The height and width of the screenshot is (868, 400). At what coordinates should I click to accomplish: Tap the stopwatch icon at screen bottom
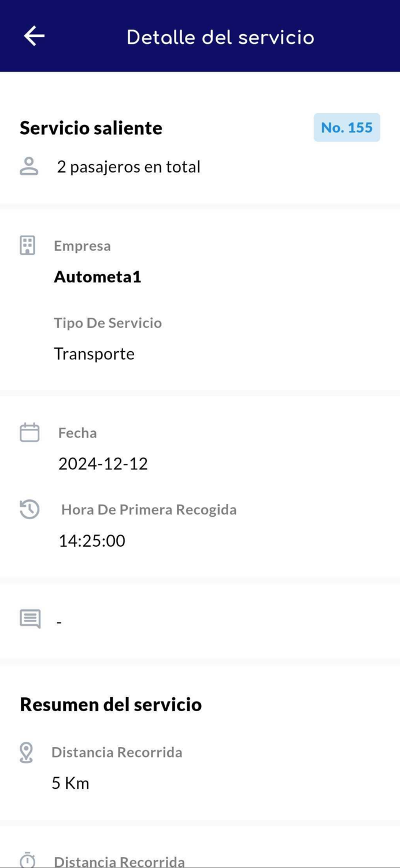click(27, 860)
